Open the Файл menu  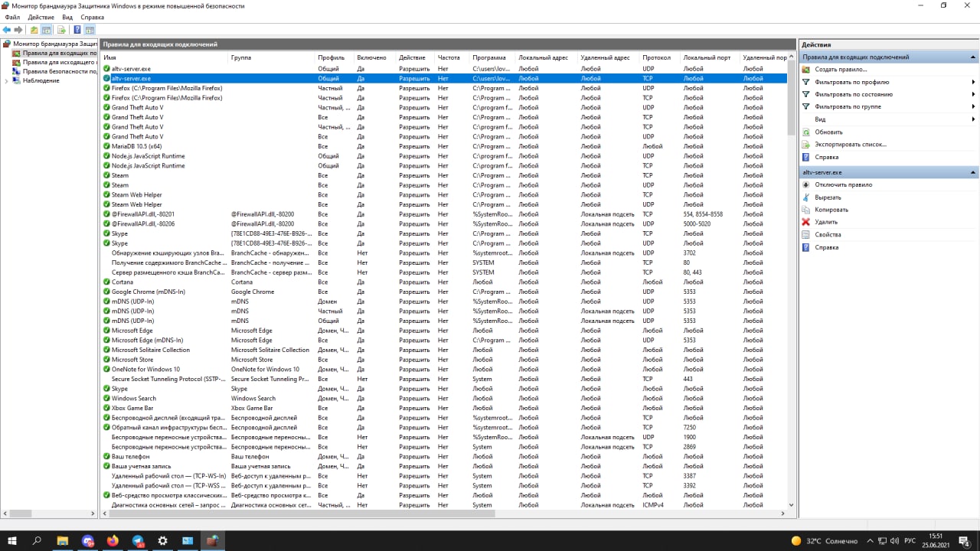click(x=12, y=17)
